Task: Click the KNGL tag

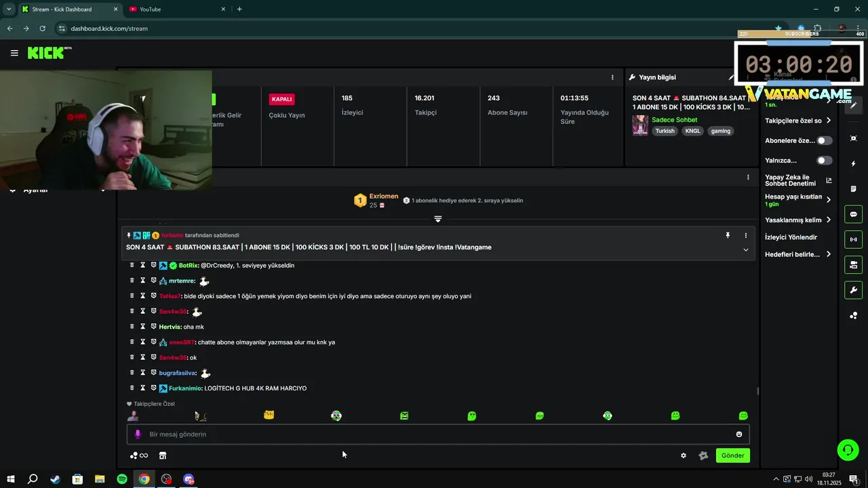Action: click(692, 131)
